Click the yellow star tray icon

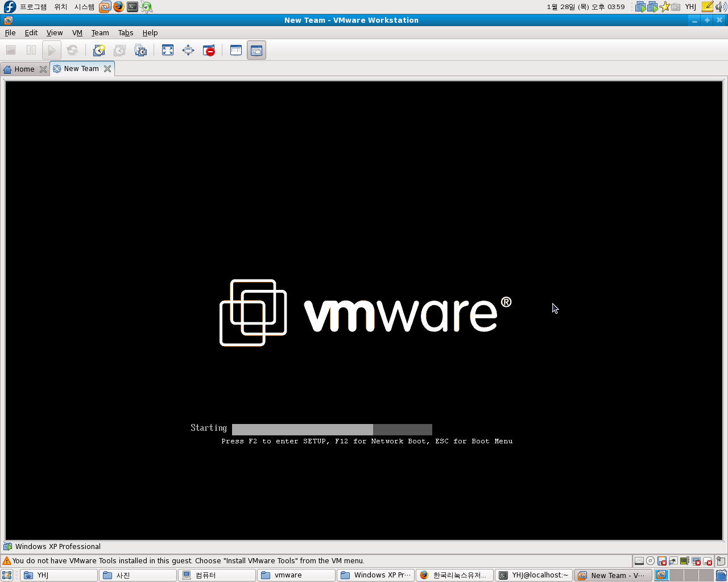[664, 7]
